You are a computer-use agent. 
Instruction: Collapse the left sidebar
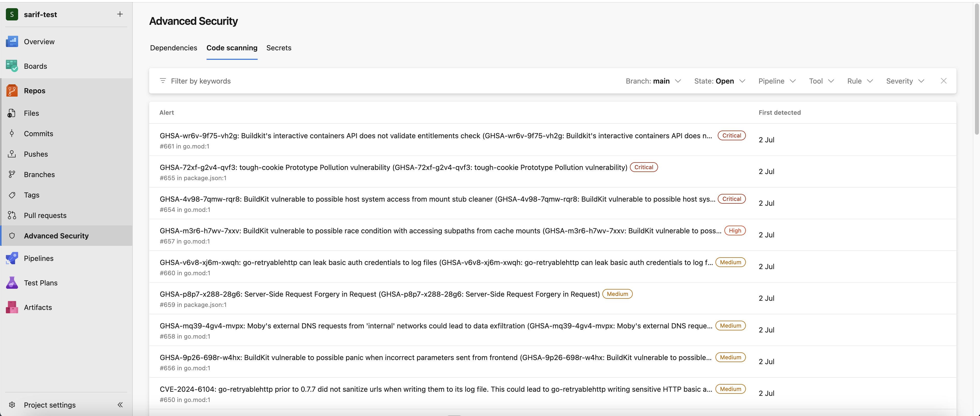click(120, 405)
